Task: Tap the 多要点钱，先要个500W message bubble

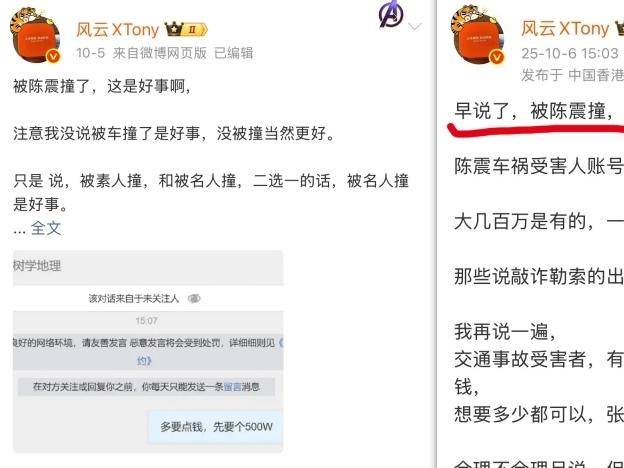Action: [216, 427]
